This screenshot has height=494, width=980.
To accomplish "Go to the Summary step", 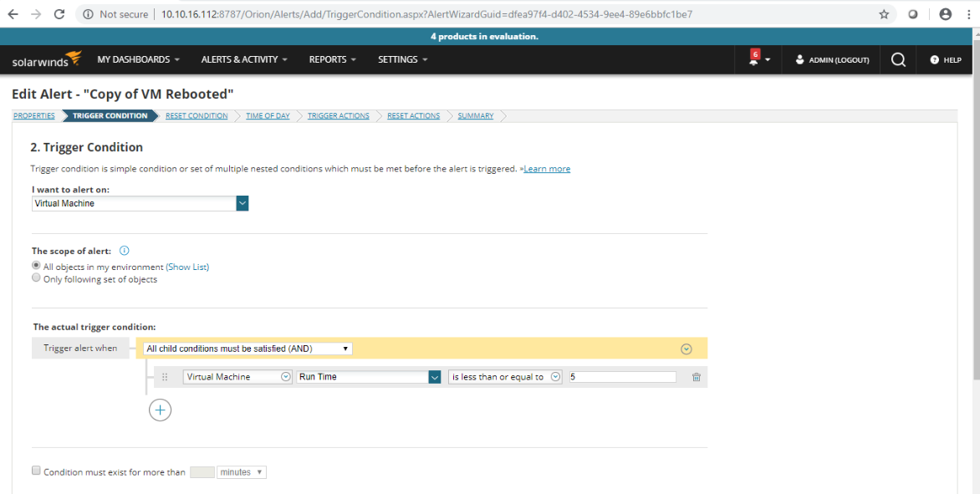I will tap(476, 115).
